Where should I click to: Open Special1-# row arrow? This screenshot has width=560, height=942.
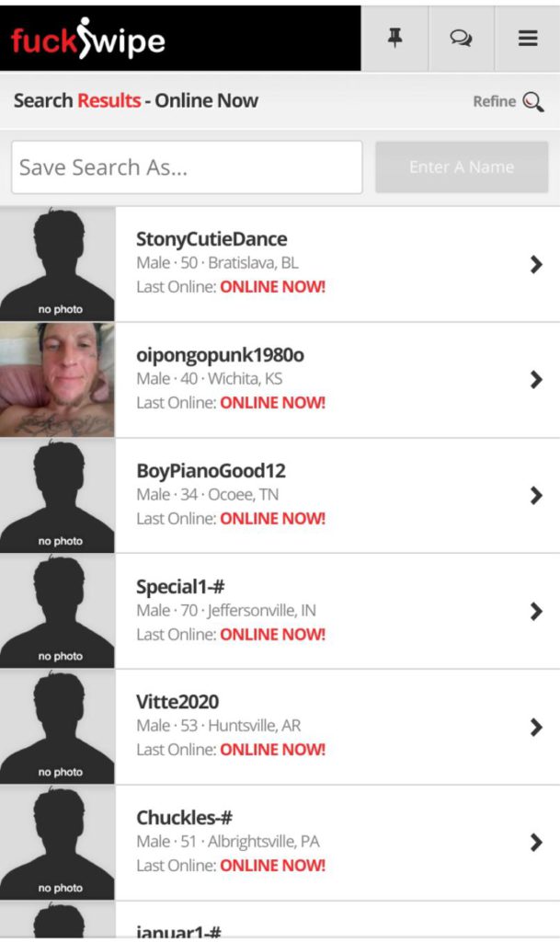point(536,611)
